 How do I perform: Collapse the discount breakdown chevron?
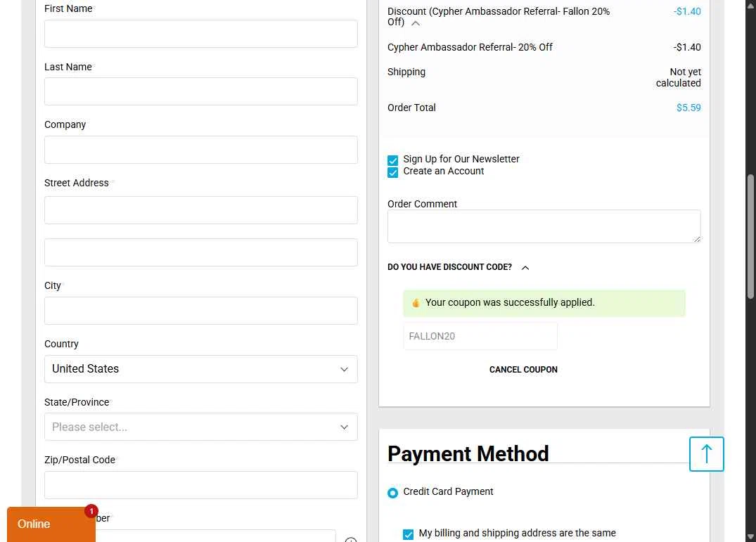416,23
